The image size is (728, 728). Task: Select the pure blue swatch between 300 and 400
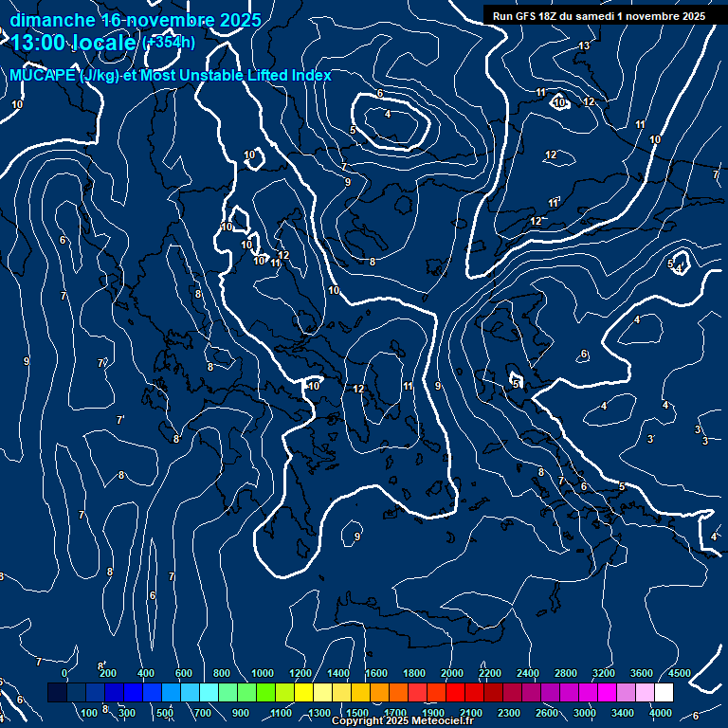[133, 692]
